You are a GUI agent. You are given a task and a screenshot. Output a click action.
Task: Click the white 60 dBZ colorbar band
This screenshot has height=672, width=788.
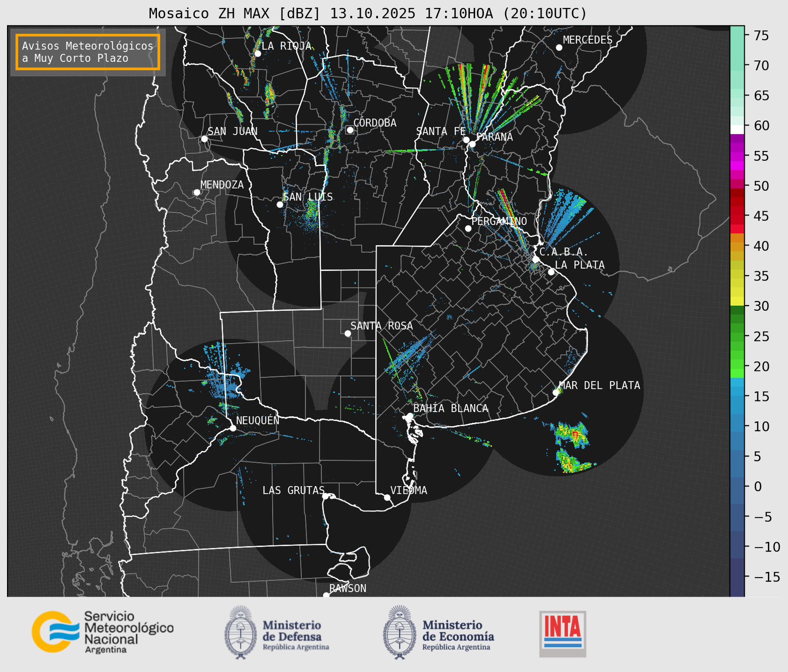[737, 129]
